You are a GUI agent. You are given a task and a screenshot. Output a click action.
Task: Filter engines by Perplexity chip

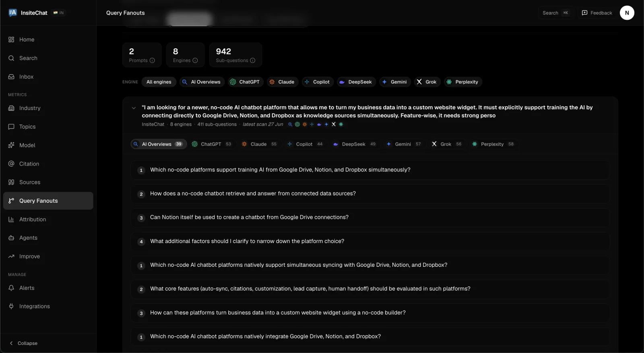click(463, 82)
